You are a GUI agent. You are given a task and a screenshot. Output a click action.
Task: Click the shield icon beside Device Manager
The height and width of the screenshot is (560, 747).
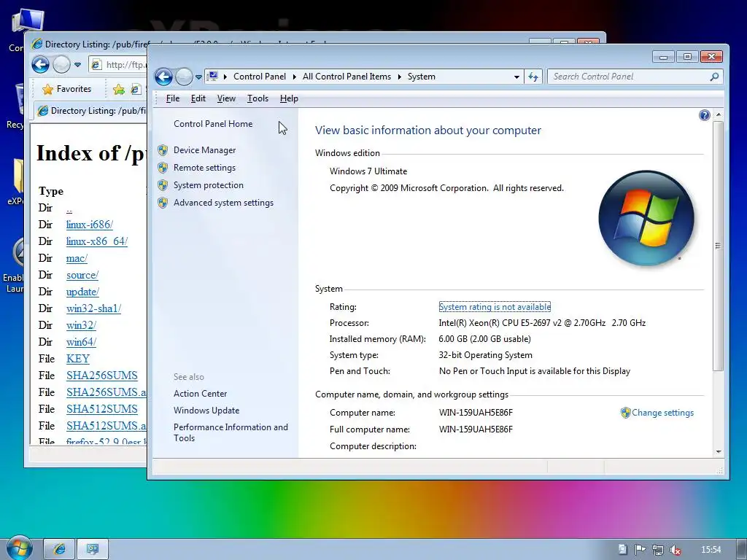(163, 150)
